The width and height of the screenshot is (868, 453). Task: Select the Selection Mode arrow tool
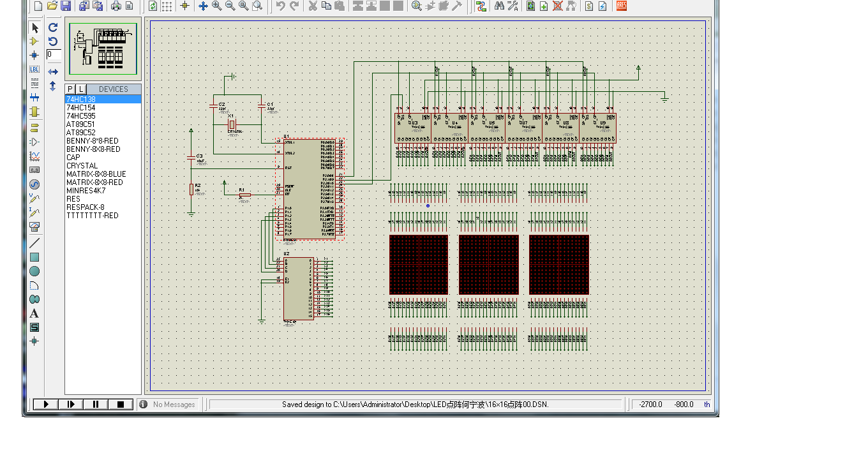(34, 28)
